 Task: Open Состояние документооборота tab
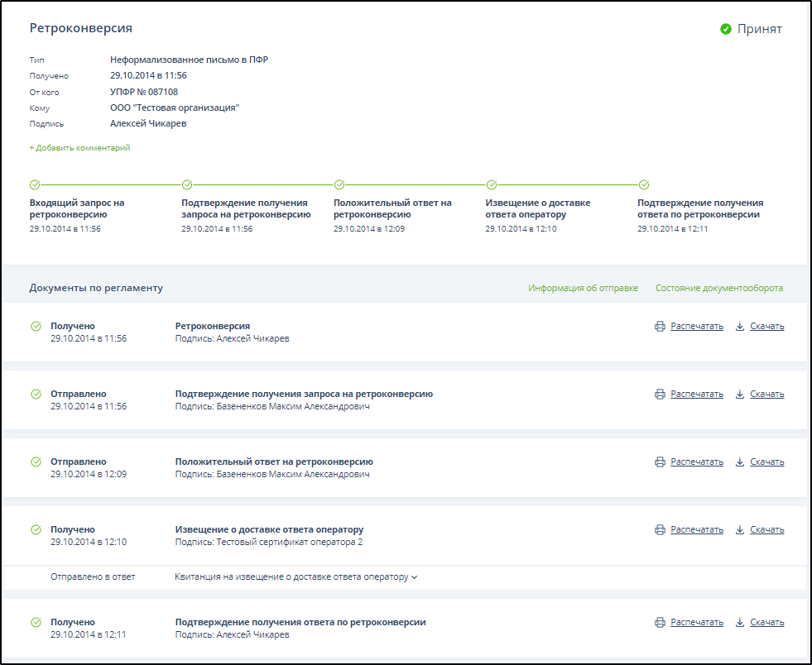(x=718, y=289)
